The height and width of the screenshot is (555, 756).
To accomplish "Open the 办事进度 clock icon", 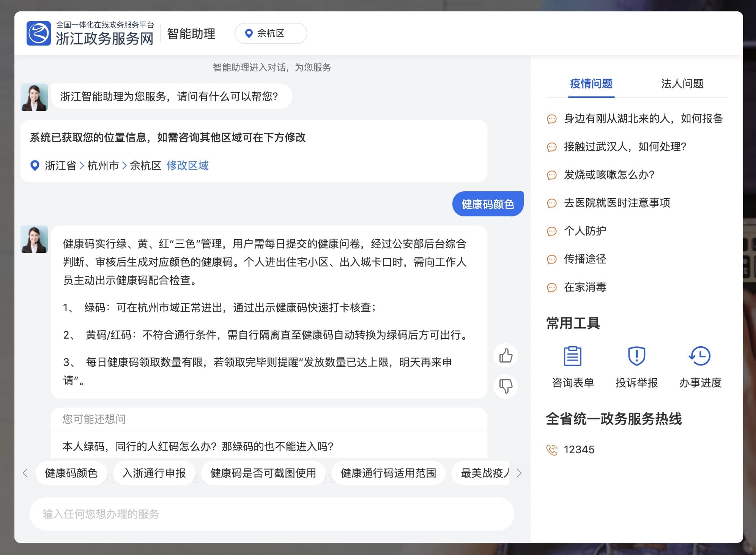I will 699,356.
